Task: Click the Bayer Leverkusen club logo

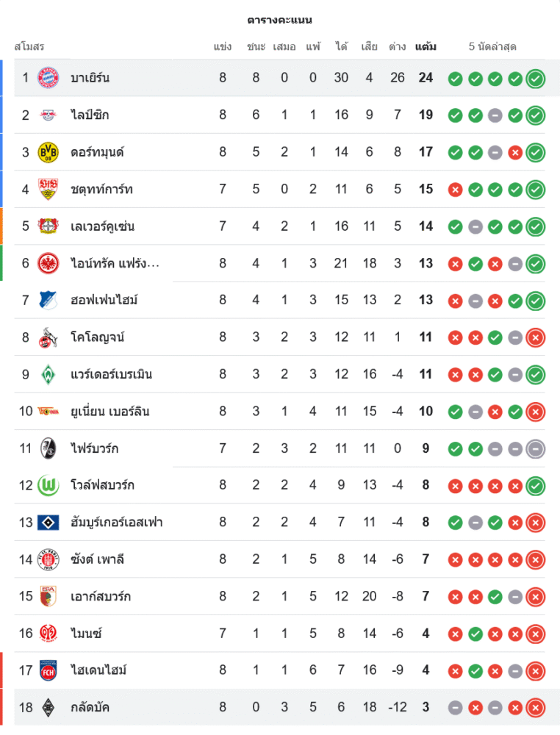Action: pos(48,226)
